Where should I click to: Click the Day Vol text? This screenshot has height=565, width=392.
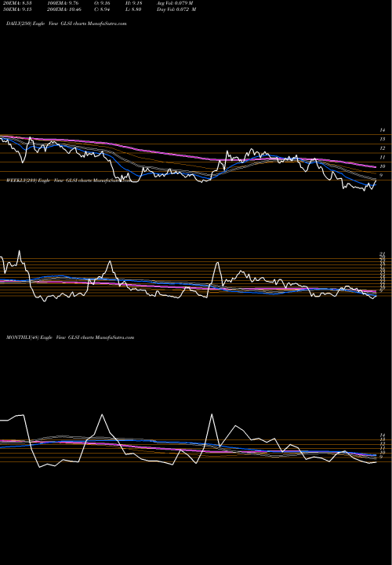point(176,9)
